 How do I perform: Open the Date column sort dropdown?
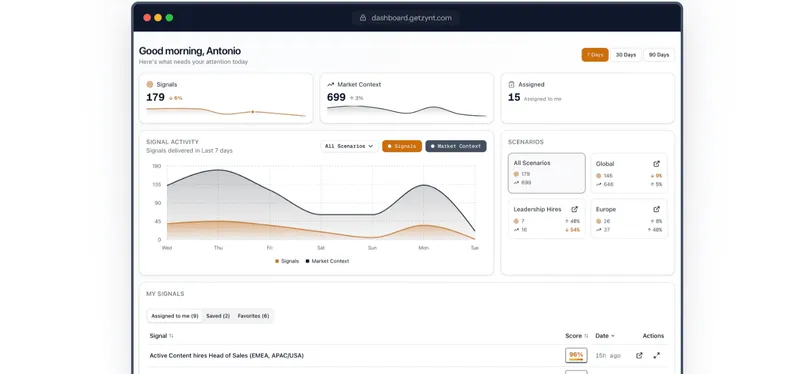tap(605, 336)
